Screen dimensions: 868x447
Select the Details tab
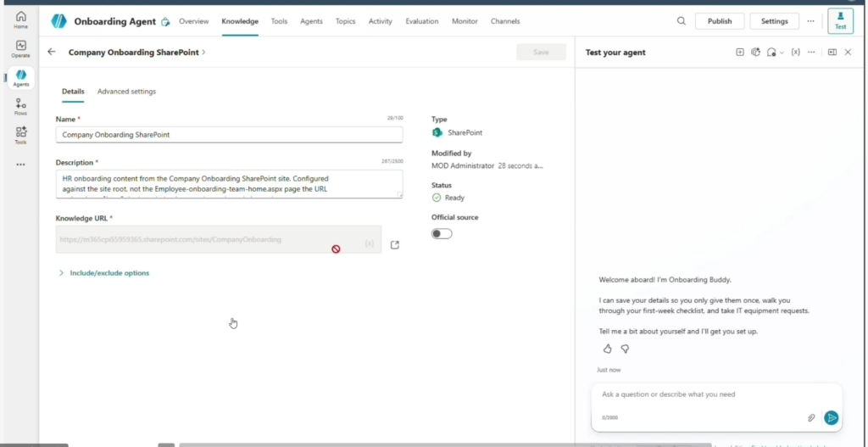[x=73, y=92]
